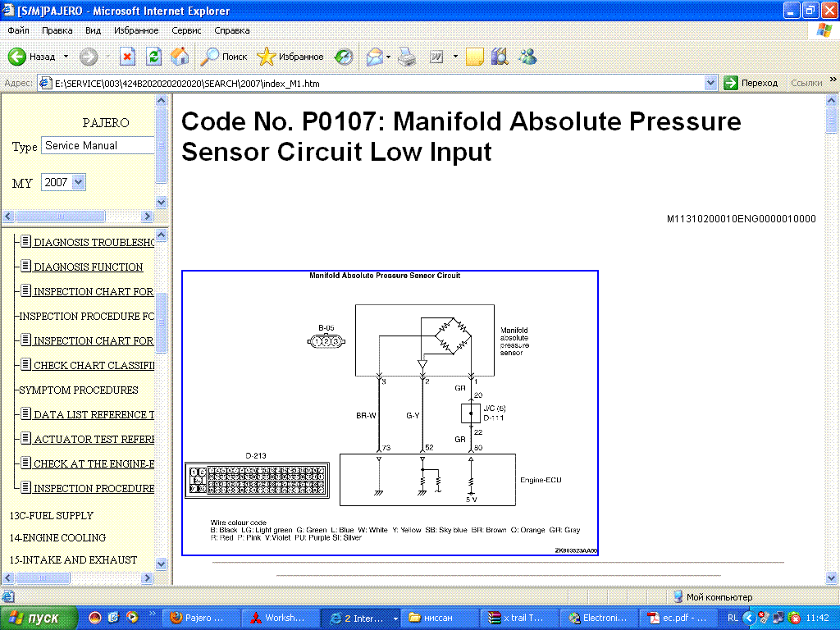This screenshot has height=630, width=840.
Task: Open DATA LIST REFERENCE TABLE link
Action: point(94,415)
